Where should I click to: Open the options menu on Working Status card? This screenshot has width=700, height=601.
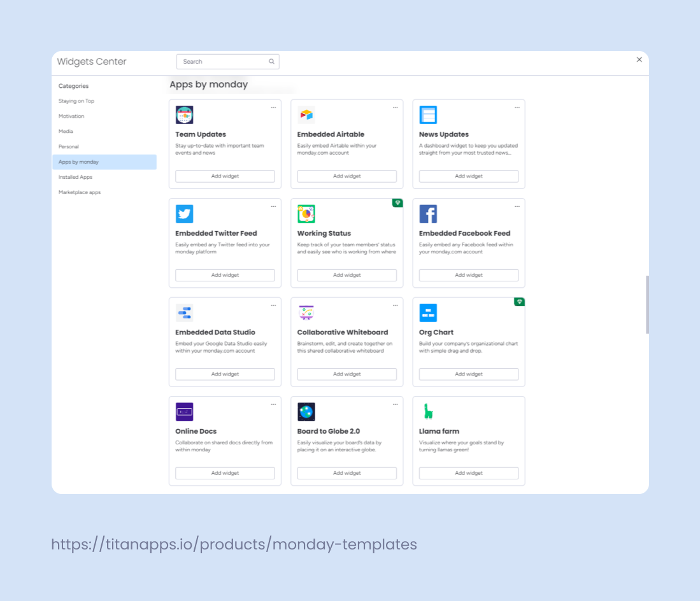395,206
